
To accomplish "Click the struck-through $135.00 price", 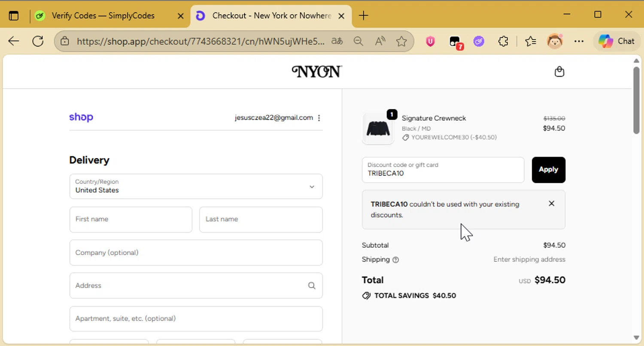I will [x=554, y=118].
